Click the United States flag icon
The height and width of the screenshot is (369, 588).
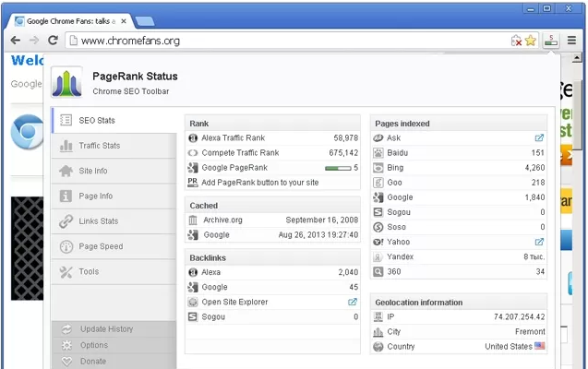tap(540, 346)
